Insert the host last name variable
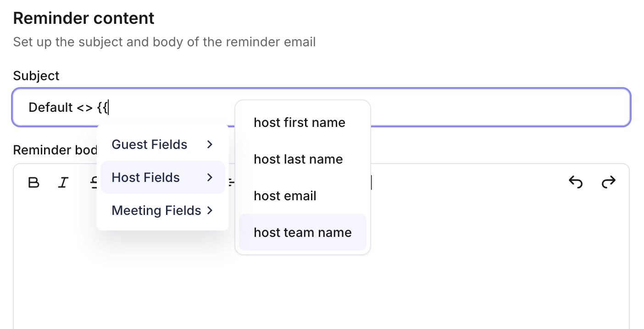This screenshot has height=329, width=644. point(303,159)
